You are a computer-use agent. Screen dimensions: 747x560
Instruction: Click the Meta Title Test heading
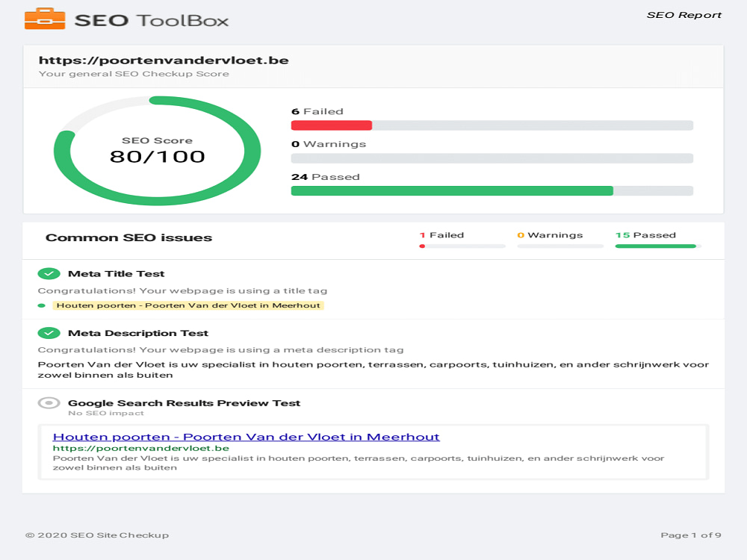point(117,274)
